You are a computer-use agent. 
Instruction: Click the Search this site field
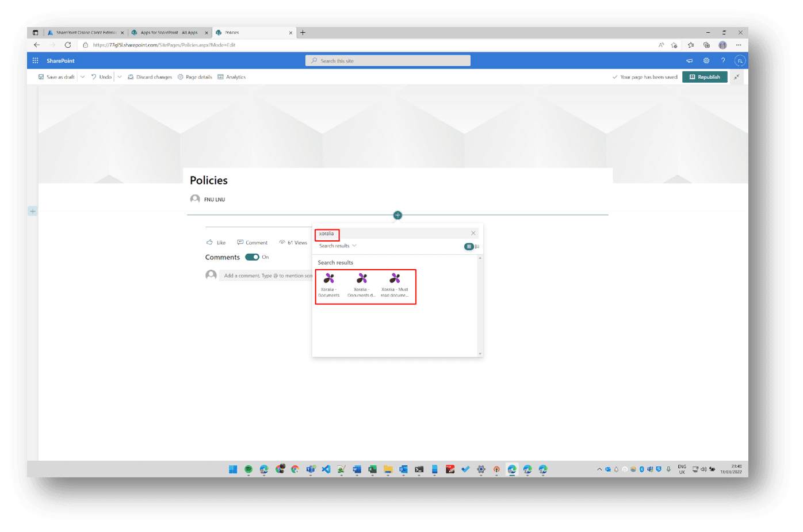click(x=388, y=60)
